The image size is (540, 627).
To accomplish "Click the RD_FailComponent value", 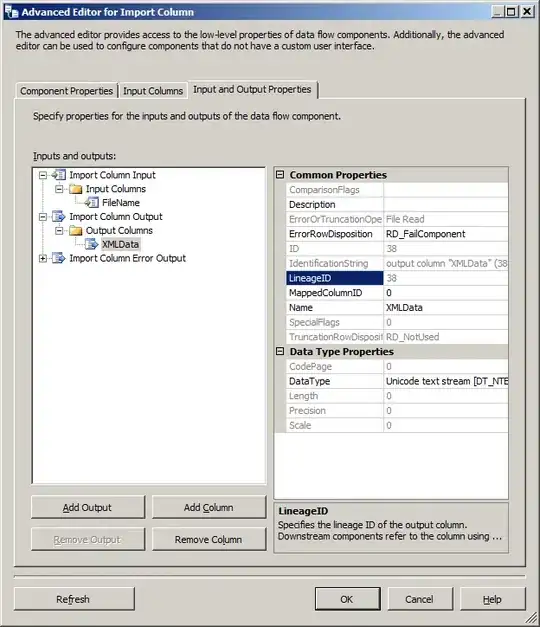I will (x=426, y=234).
